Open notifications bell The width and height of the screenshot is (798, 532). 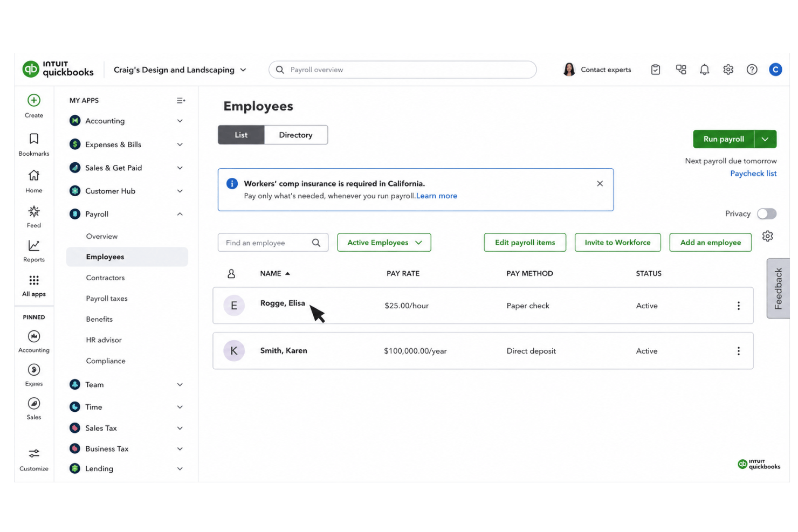click(705, 70)
